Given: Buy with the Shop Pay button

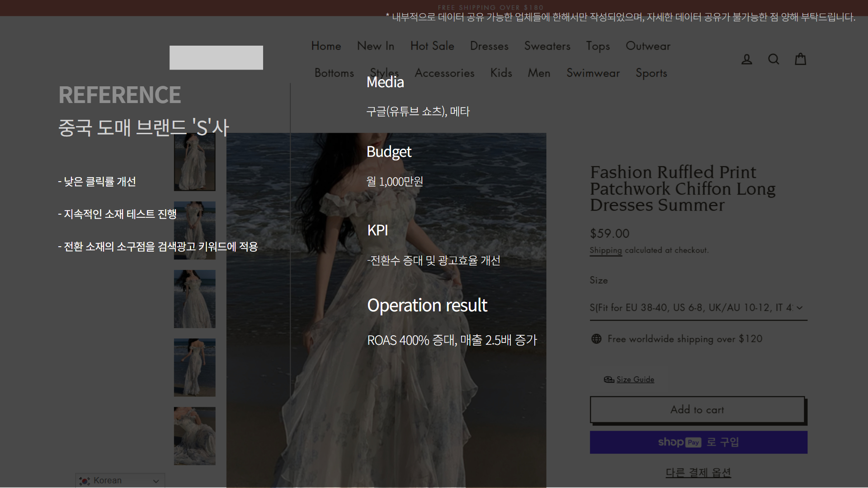Looking at the screenshot, I should [x=698, y=442].
